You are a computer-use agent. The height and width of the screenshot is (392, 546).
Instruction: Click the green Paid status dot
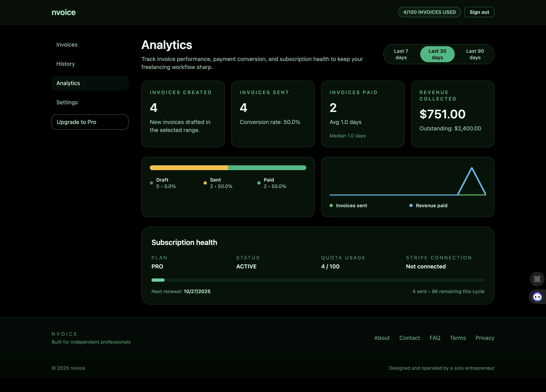pyautogui.click(x=259, y=183)
